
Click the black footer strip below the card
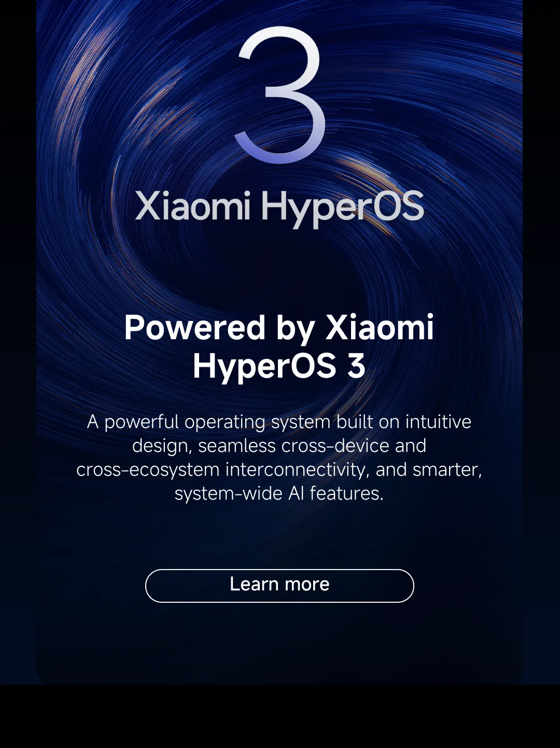(x=280, y=716)
